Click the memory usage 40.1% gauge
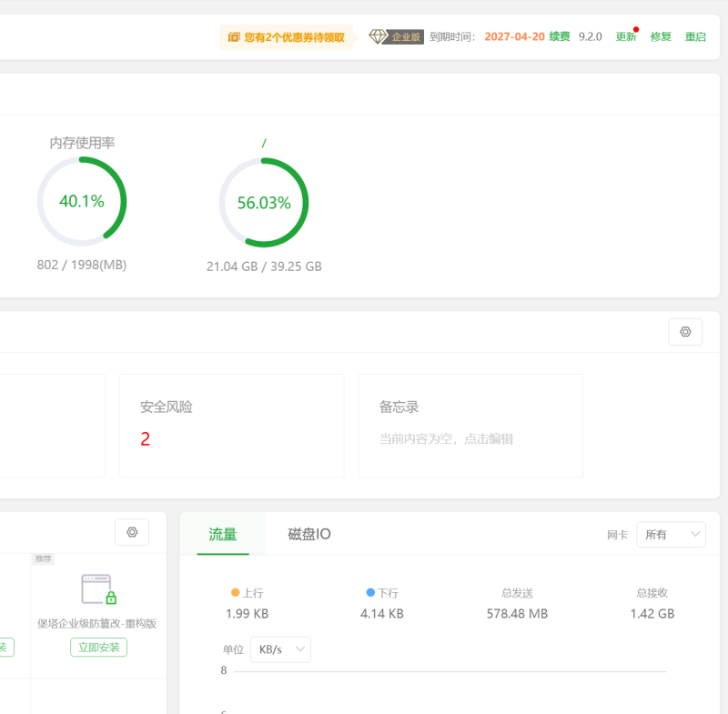 [82, 202]
